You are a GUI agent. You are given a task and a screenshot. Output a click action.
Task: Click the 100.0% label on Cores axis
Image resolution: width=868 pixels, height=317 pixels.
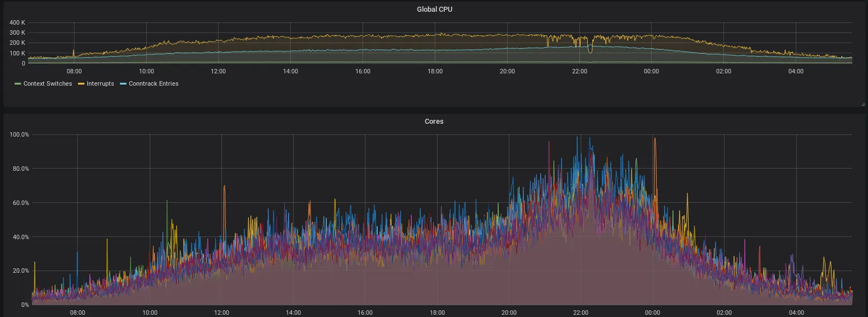(x=20, y=134)
